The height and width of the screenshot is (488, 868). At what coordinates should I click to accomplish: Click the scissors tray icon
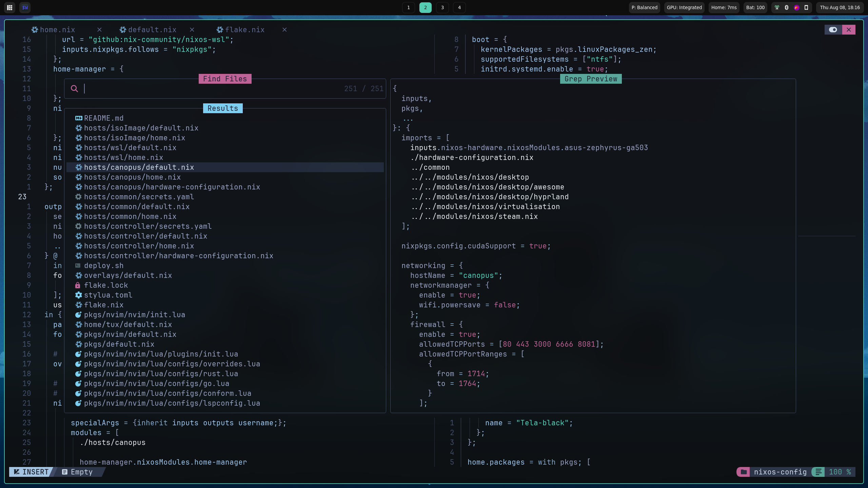[x=777, y=7]
